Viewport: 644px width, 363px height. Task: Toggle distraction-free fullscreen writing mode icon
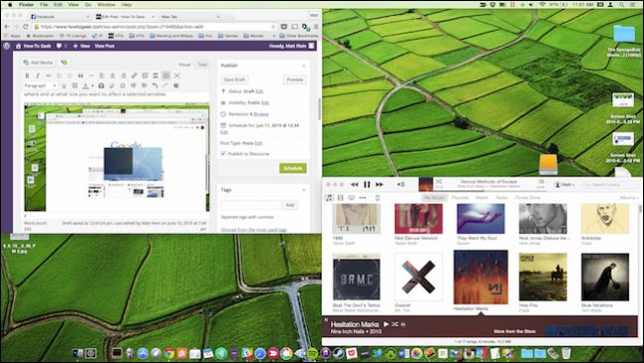coord(177,75)
